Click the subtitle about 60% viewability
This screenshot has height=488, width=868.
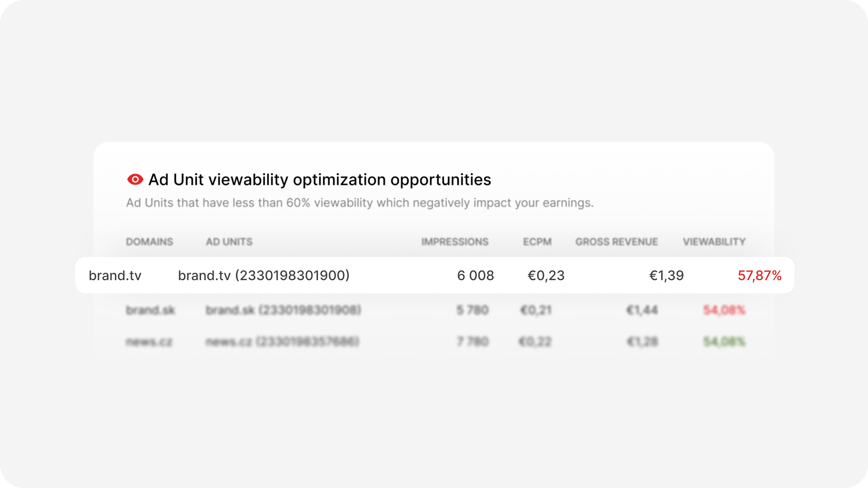(360, 203)
